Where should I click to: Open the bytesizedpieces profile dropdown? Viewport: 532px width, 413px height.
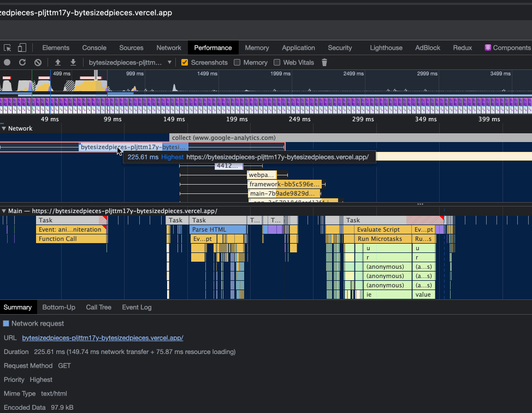click(x=129, y=62)
